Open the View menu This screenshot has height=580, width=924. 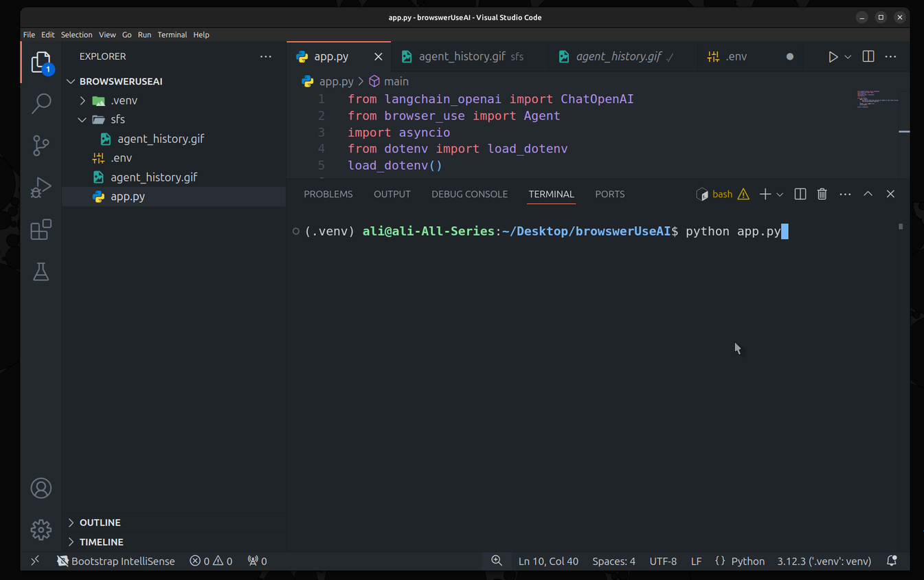coord(107,34)
